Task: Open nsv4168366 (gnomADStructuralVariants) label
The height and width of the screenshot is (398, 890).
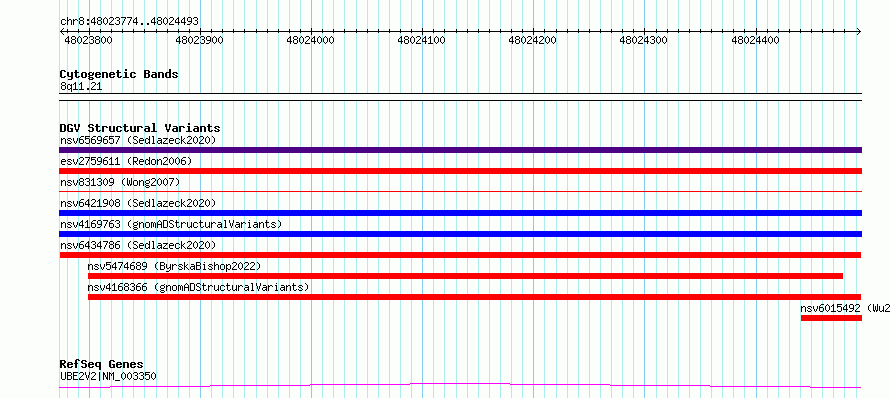Action: tap(198, 287)
